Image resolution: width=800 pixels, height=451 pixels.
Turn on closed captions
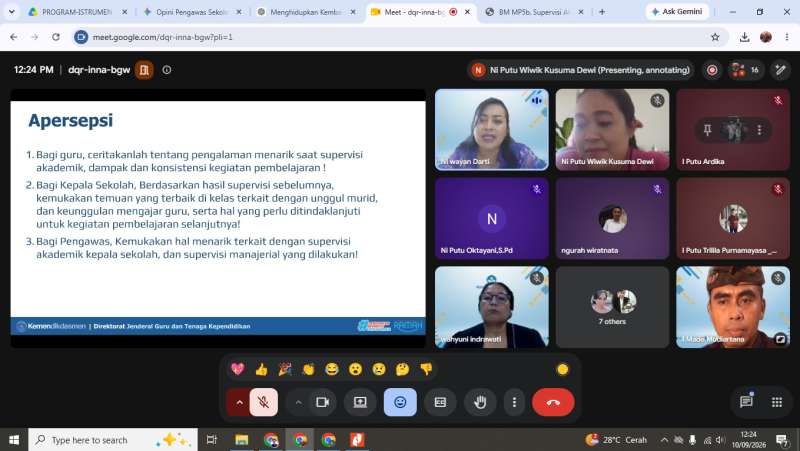pyautogui.click(x=440, y=402)
